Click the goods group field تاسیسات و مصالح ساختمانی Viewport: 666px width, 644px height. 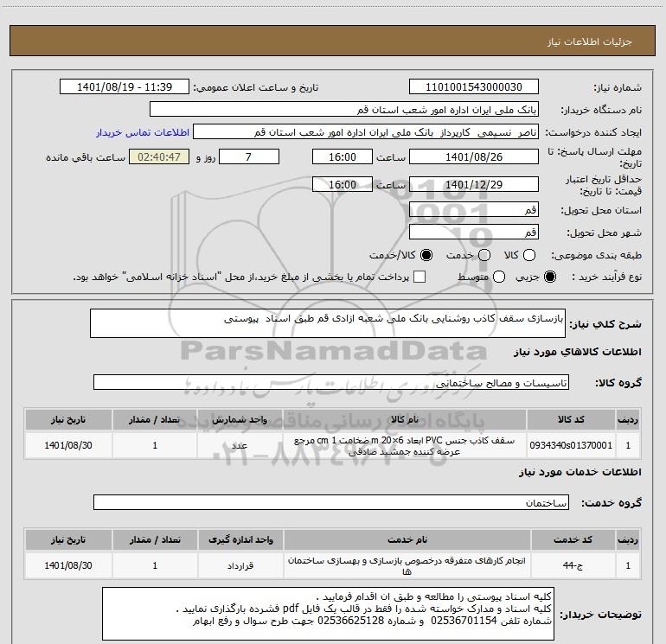331,382
